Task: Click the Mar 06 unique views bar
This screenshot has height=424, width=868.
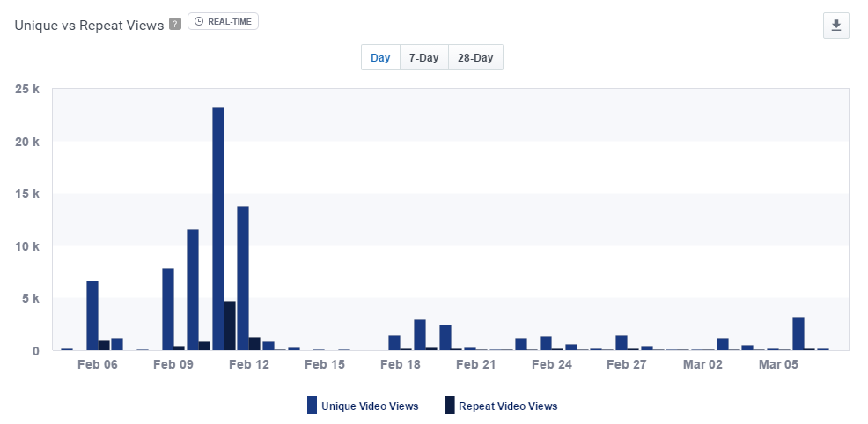Action: [x=798, y=333]
